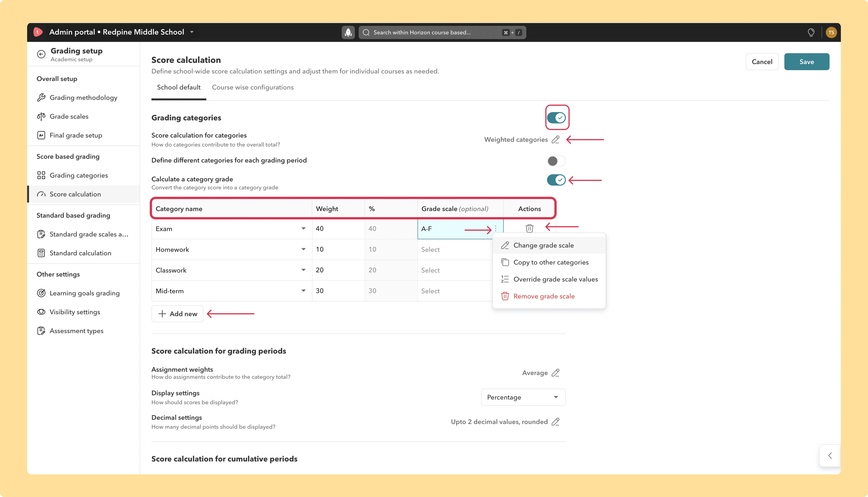Delete the Exam category with trash icon
868x497 pixels.
[529, 228]
